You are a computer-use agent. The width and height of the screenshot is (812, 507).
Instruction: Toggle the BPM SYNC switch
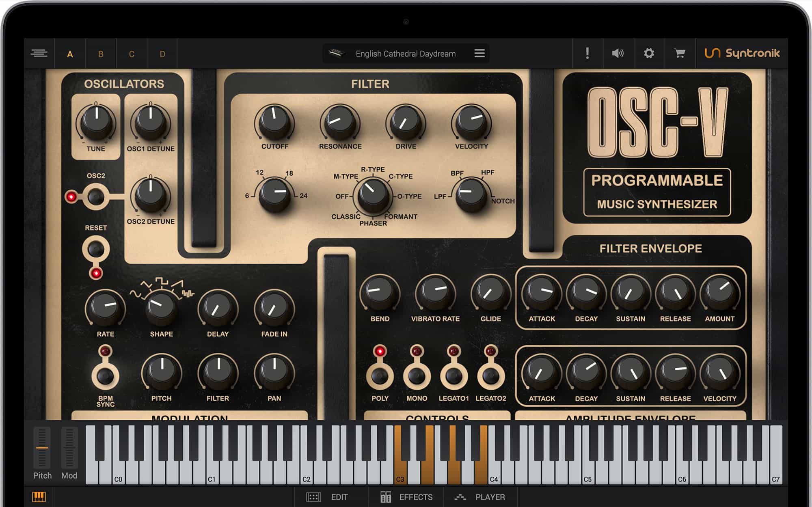(105, 376)
